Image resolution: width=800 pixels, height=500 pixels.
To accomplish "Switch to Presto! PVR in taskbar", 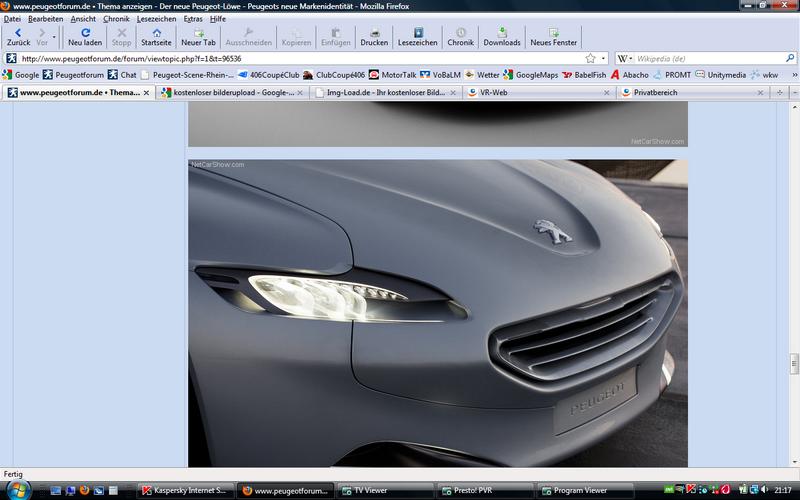I will pyautogui.click(x=486, y=491).
